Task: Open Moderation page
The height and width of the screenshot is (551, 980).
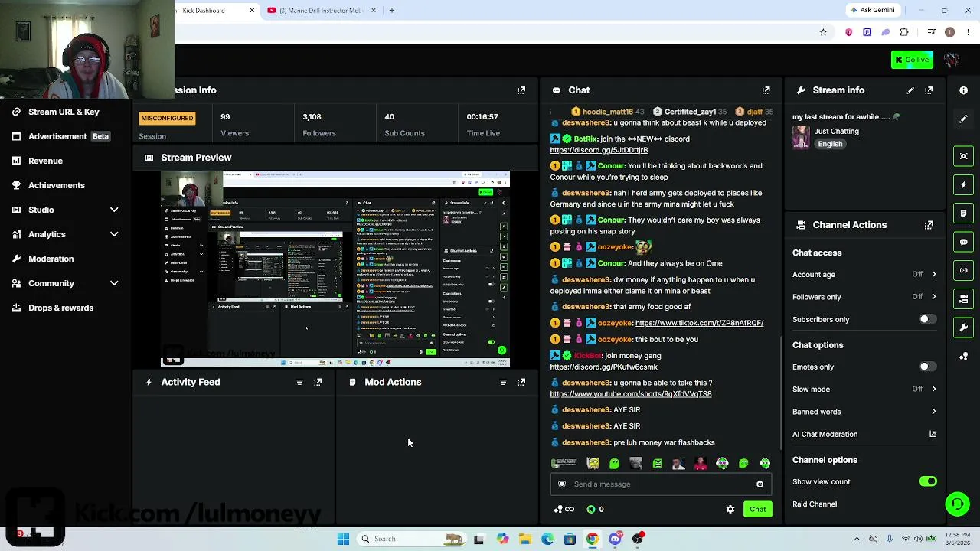Action: point(51,259)
